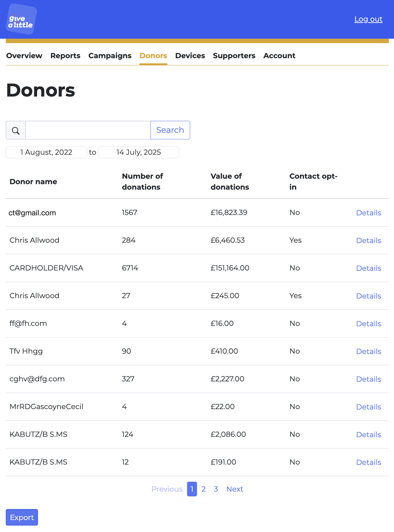
Task: Open the Account tab
Action: pos(279,56)
